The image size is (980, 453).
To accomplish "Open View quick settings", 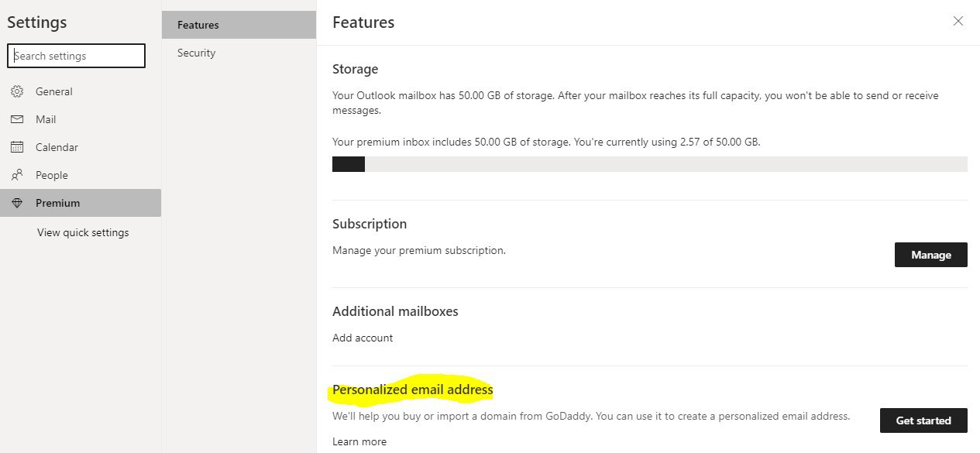I will [83, 232].
